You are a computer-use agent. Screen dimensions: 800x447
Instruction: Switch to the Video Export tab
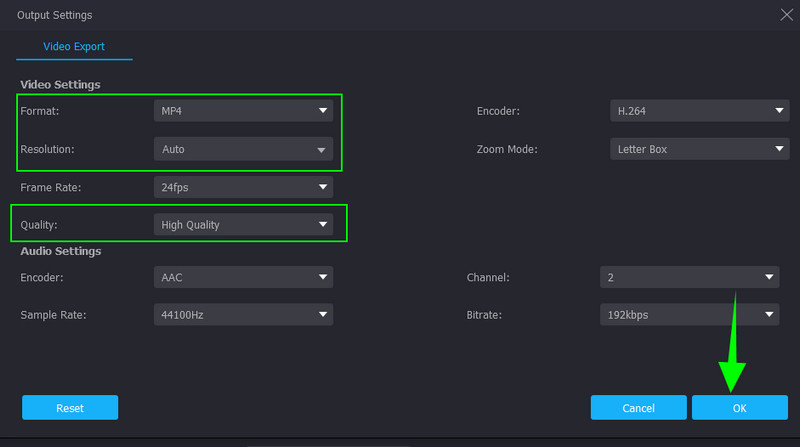[x=74, y=47]
